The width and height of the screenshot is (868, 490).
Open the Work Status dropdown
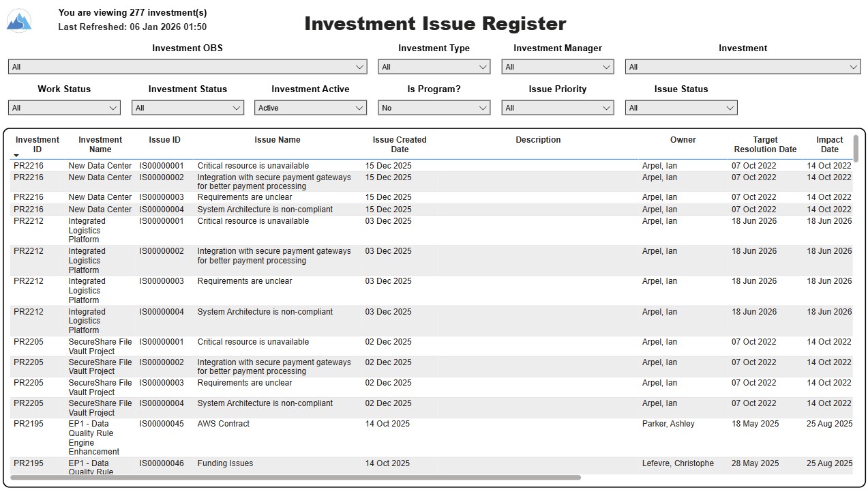(64, 108)
